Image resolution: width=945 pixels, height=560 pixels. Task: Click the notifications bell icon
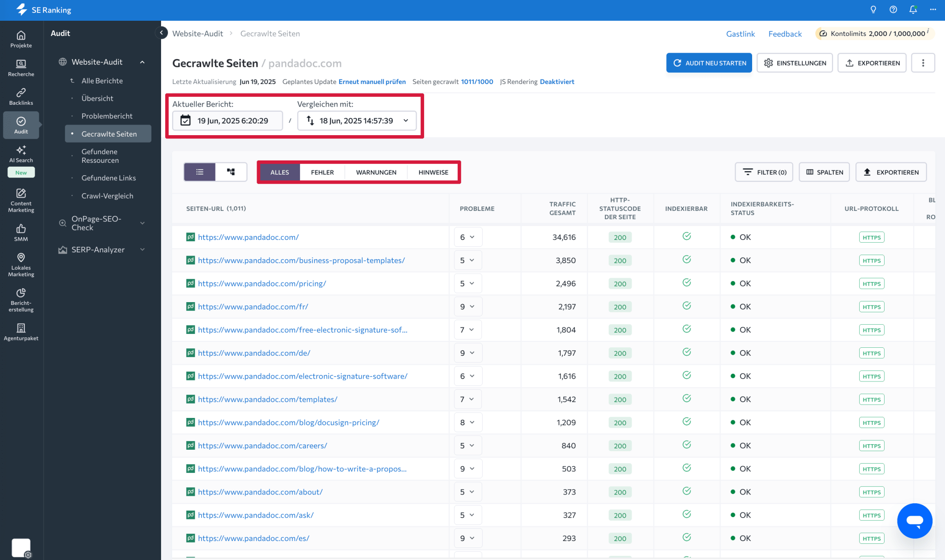pyautogui.click(x=913, y=10)
